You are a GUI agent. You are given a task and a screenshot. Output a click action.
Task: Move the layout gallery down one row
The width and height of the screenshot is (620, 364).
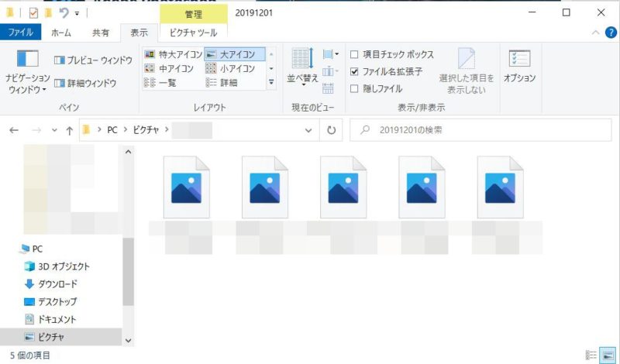271,68
